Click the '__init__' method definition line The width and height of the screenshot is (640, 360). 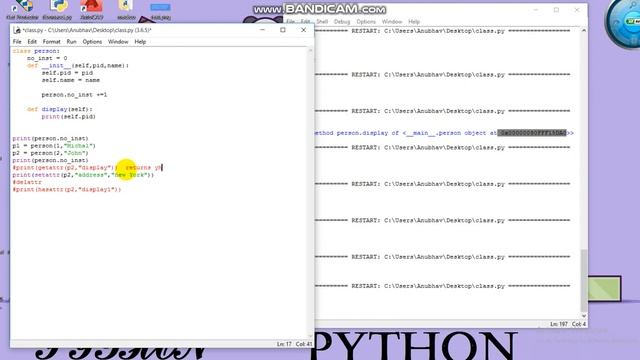click(x=78, y=66)
